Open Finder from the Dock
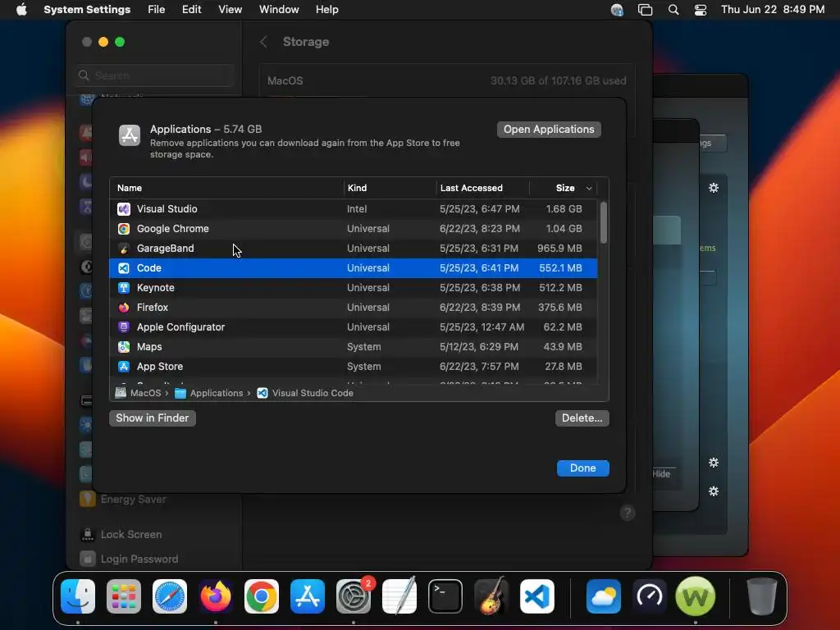Image resolution: width=840 pixels, height=630 pixels. pos(78,596)
